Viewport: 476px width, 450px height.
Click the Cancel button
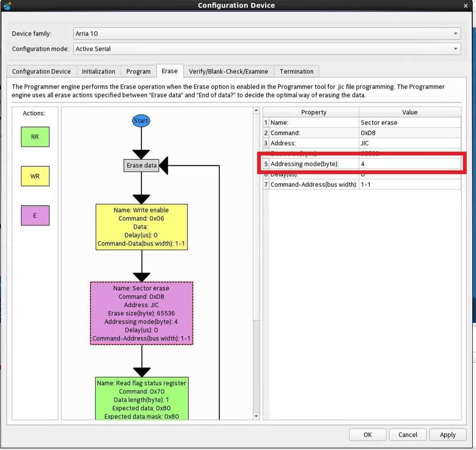point(408,435)
